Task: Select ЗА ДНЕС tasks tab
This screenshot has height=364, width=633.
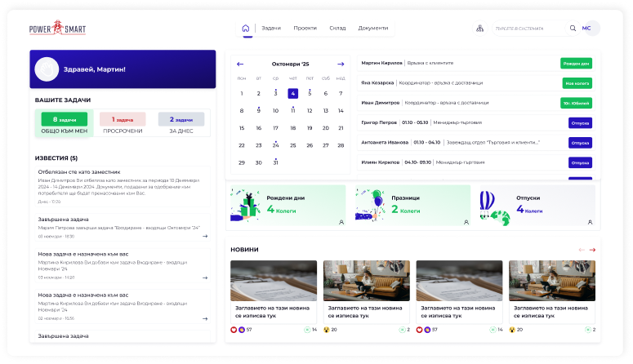Action: (x=181, y=123)
